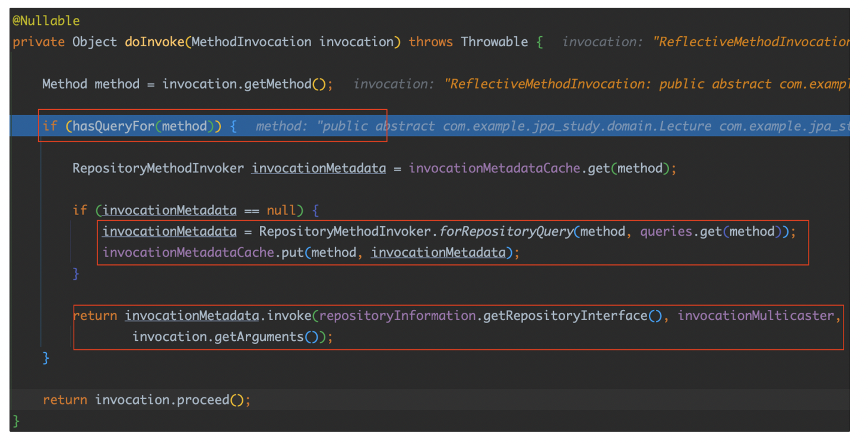Screen dimensions: 868x443
Task: Click the repositoryInformation field
Action: 398,316
